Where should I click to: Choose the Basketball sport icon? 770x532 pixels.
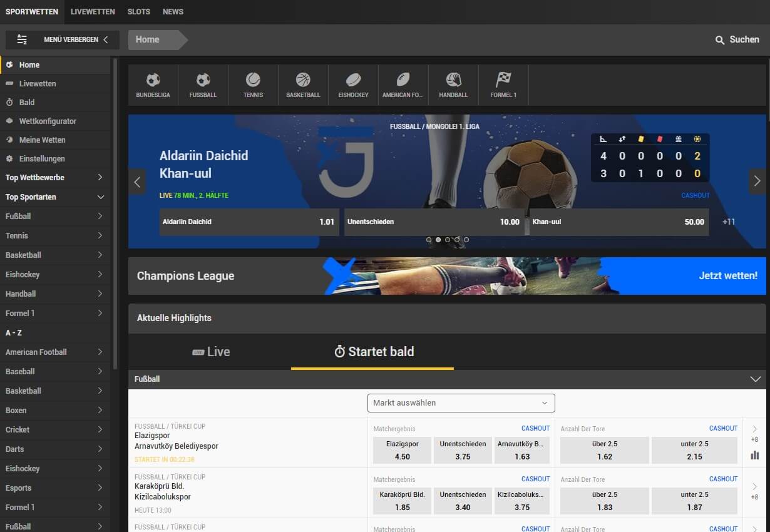tap(303, 79)
